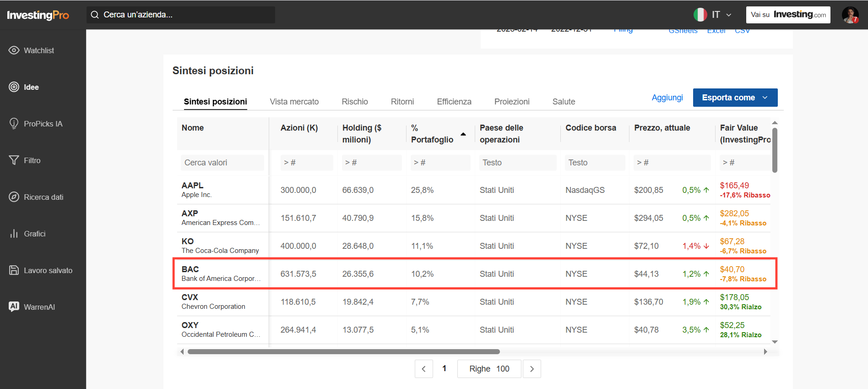Open ProPicks IA lightbulb icon

[x=14, y=124]
